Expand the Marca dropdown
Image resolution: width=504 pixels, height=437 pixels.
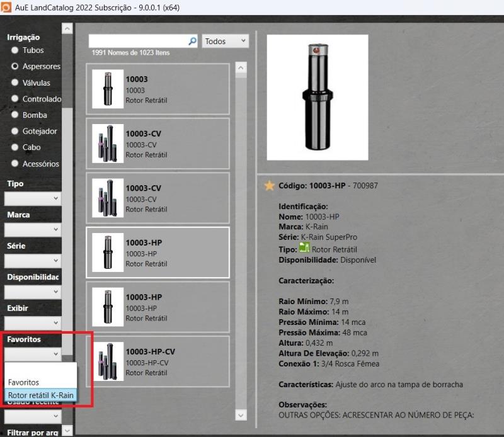pyautogui.click(x=33, y=230)
